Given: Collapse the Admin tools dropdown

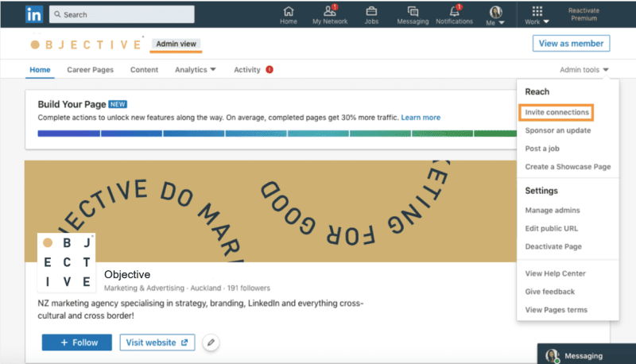Looking at the screenshot, I should (x=584, y=70).
